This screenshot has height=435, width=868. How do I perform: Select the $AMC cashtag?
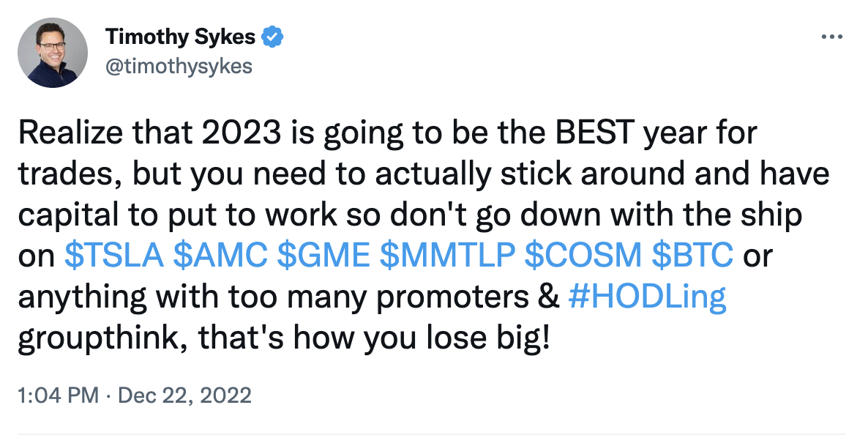[x=222, y=256]
